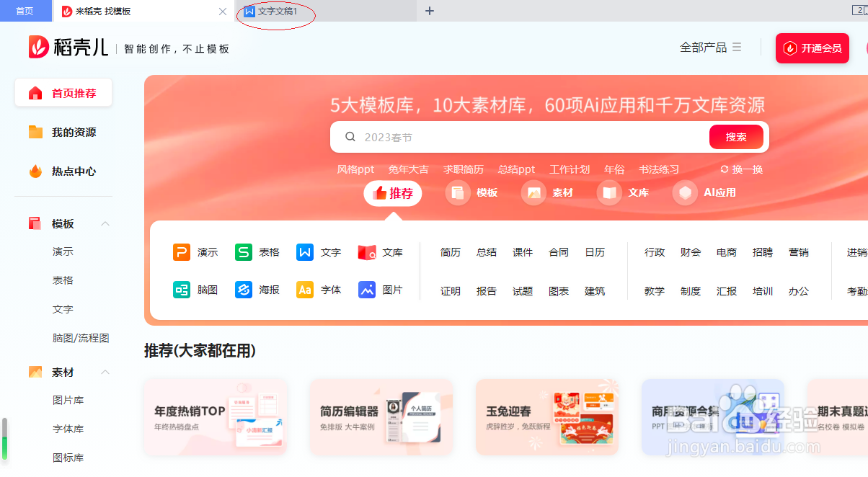Click inside the search input field
Screen dimensions: 868x477
[x=505, y=136]
